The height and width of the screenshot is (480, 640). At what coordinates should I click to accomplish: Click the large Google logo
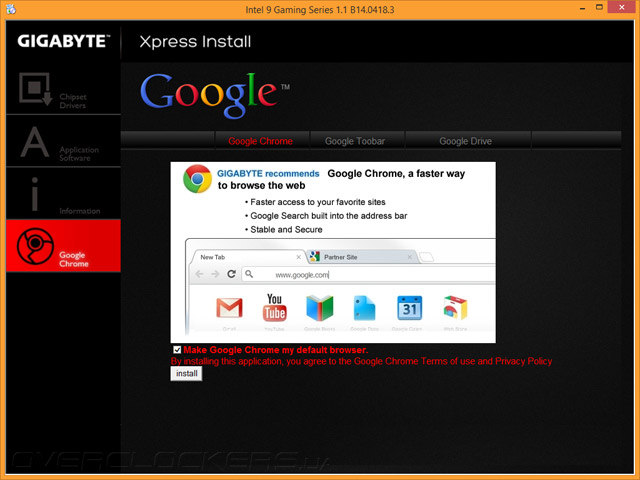(x=215, y=94)
